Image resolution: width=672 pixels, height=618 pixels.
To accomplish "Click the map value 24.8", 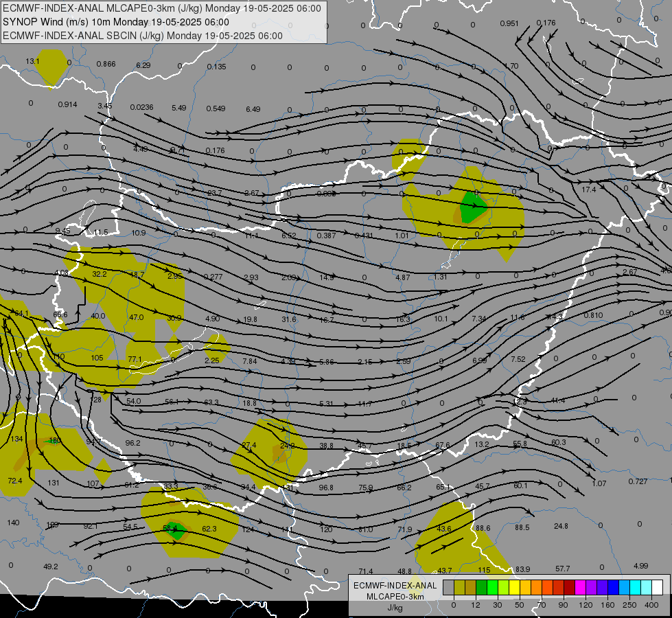I will 561,526.
